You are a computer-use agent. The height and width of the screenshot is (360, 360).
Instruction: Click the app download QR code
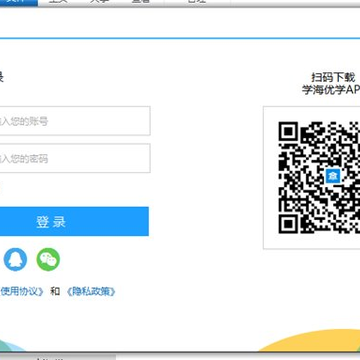[319, 177]
